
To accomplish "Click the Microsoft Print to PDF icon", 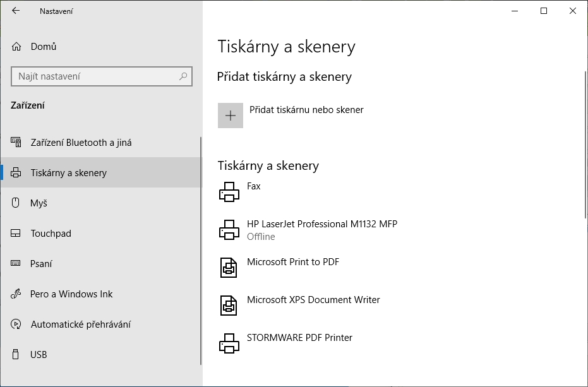I will point(230,267).
